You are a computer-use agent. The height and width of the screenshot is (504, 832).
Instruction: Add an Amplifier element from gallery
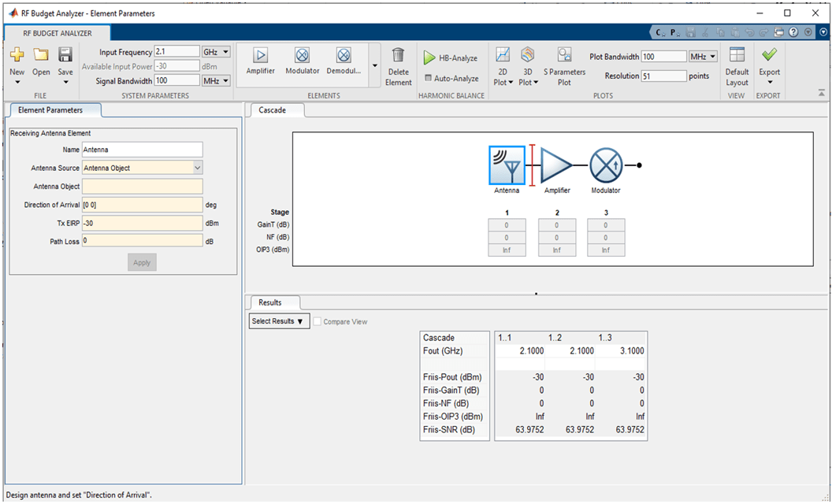[x=260, y=56]
